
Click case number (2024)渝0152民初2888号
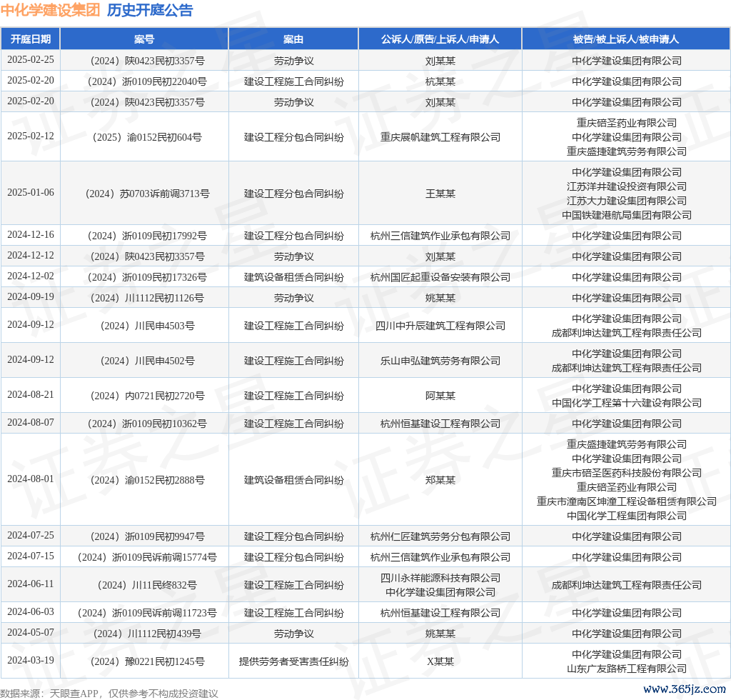coord(147,480)
